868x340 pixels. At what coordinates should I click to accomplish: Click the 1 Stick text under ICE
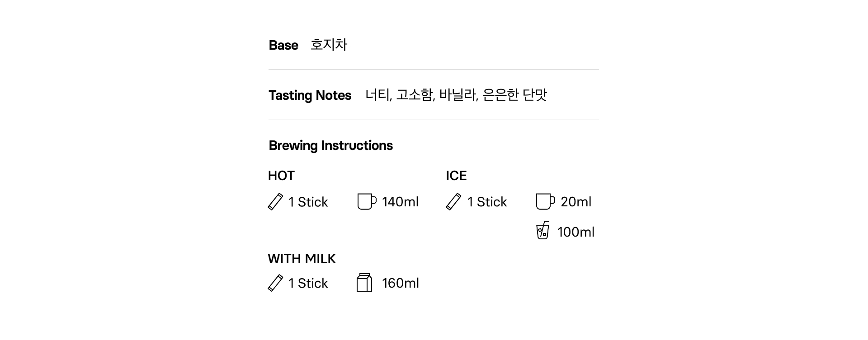487,202
